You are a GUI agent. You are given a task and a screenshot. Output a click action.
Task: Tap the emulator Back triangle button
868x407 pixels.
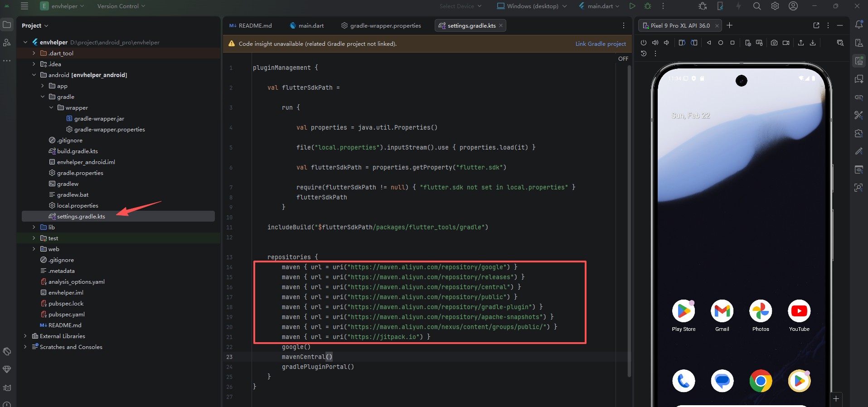709,43
